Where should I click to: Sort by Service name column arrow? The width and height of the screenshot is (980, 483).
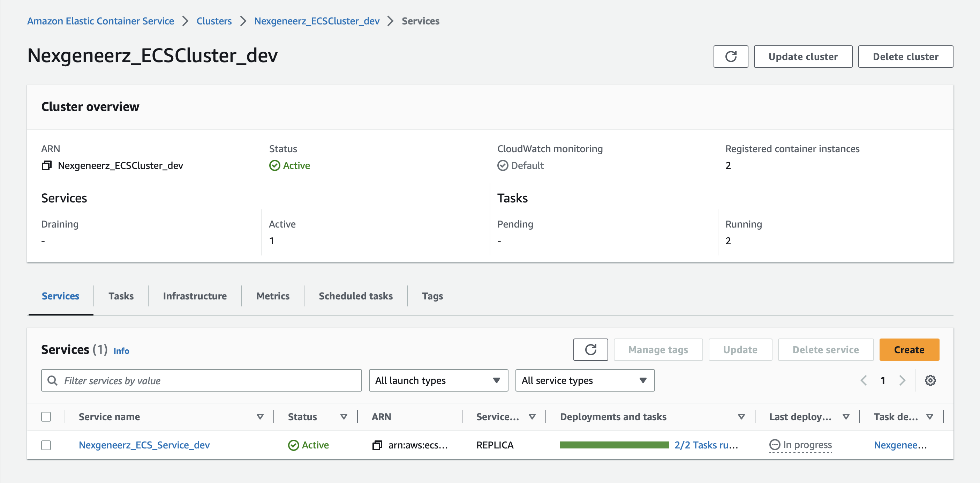[260, 417]
